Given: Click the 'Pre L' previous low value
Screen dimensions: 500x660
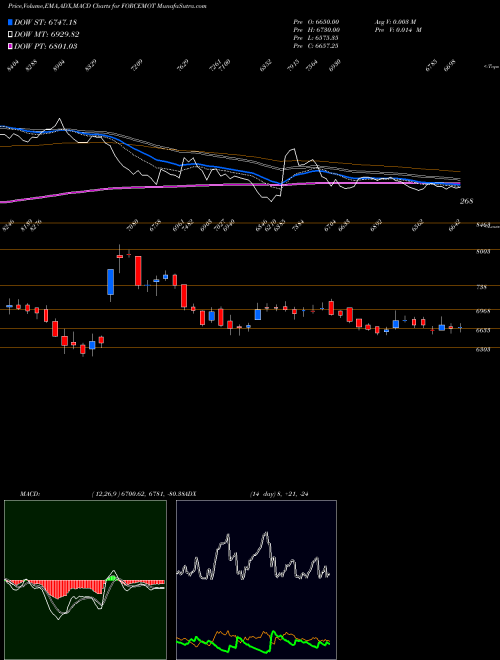Looking at the screenshot, I should click(316, 38).
